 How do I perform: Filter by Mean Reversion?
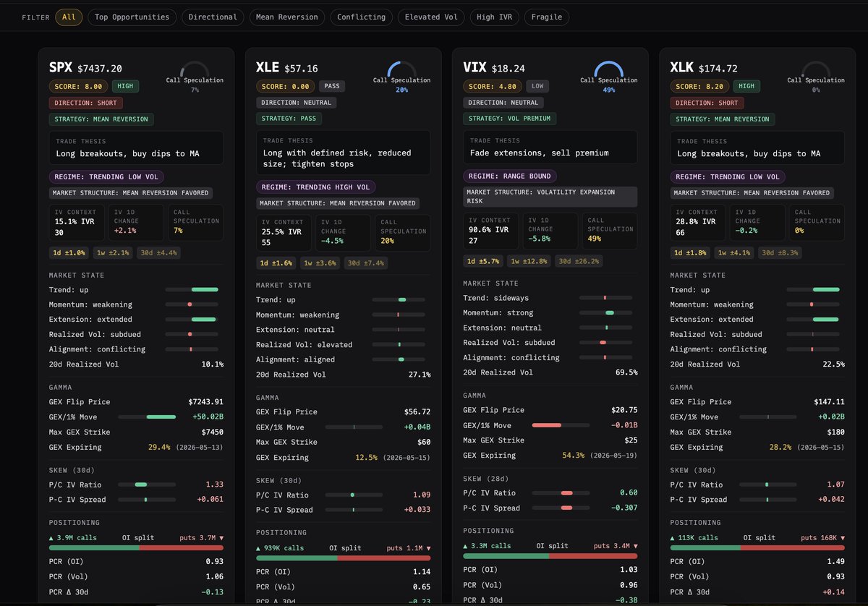[x=287, y=17]
